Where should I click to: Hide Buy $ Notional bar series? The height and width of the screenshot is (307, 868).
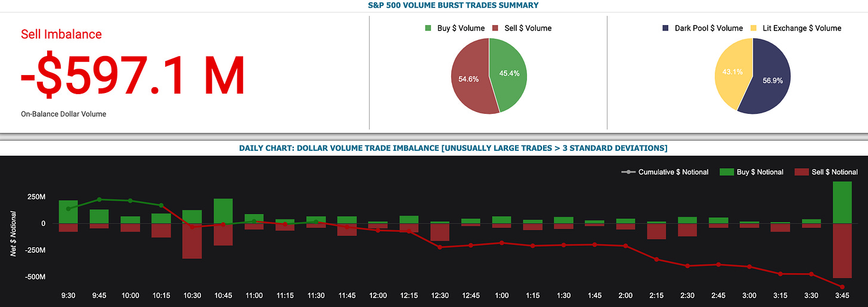(x=752, y=172)
